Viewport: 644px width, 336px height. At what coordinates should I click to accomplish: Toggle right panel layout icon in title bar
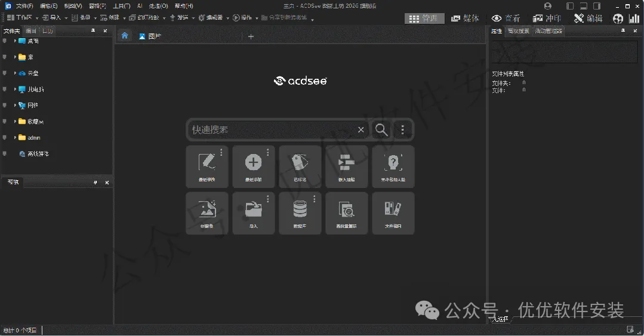[597, 6]
